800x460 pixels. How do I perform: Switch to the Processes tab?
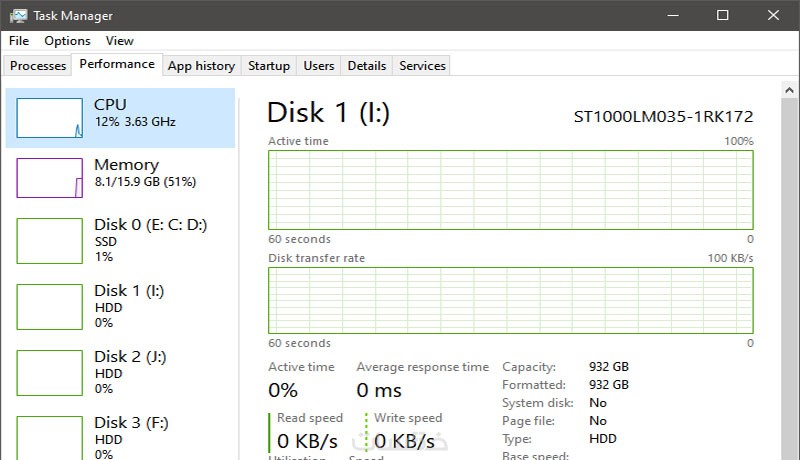click(x=38, y=66)
